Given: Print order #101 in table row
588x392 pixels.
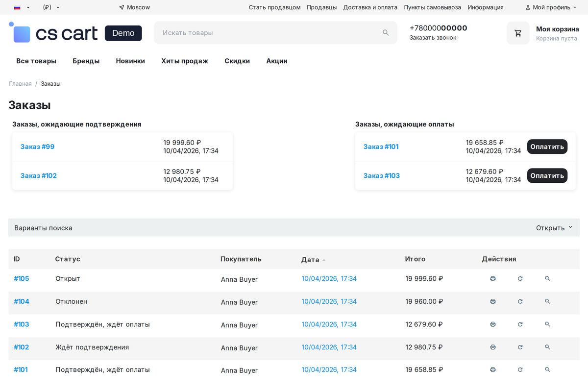Looking at the screenshot, I should 492,370.
